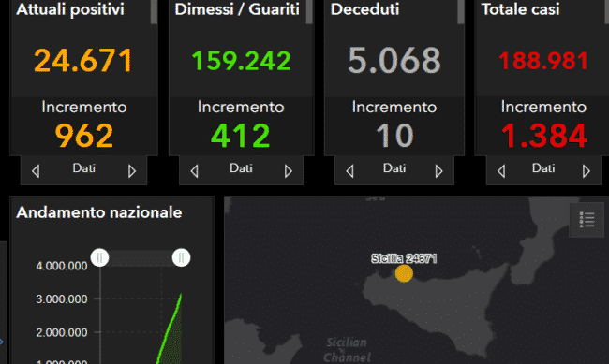Click the Attuali positivi panel scrollbar
Screen dimensions: 609x364
tap(154, 12)
